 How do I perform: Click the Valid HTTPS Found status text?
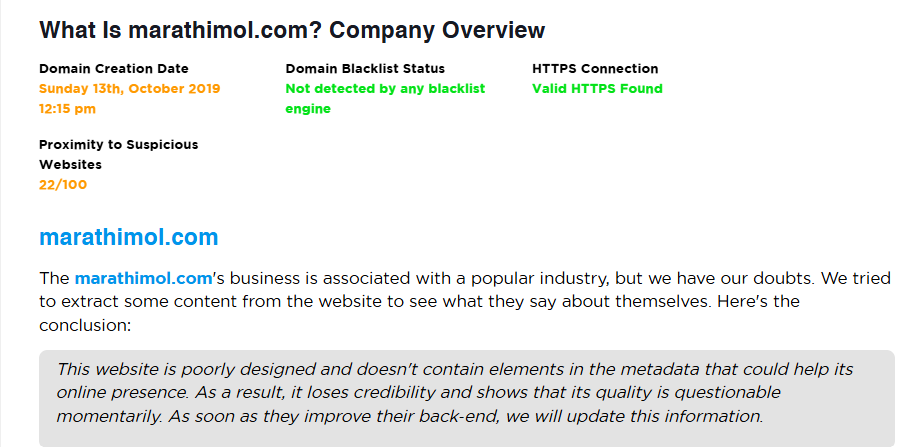(597, 89)
